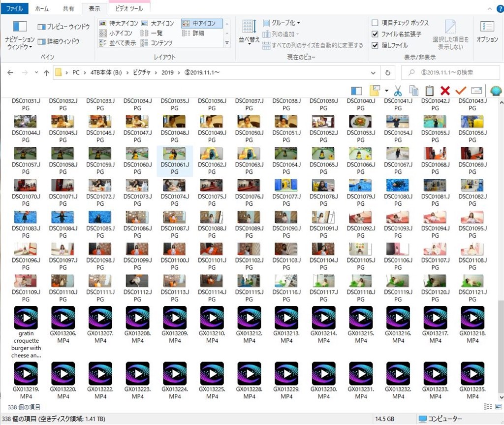Select List (一覧) layout

click(x=152, y=33)
